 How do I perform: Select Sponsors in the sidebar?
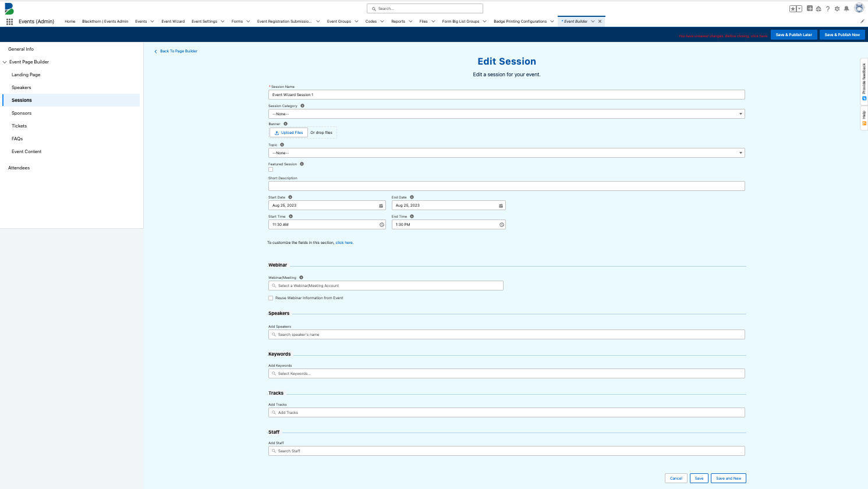click(22, 114)
